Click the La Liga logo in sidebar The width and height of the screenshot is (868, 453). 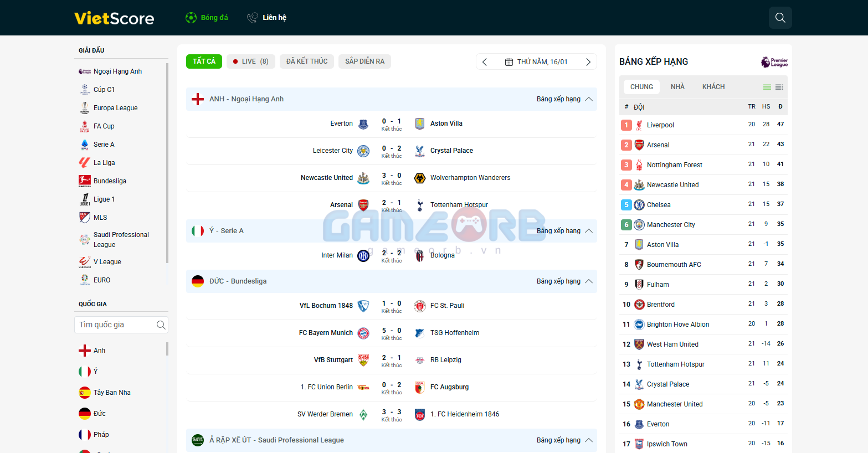pyautogui.click(x=85, y=163)
